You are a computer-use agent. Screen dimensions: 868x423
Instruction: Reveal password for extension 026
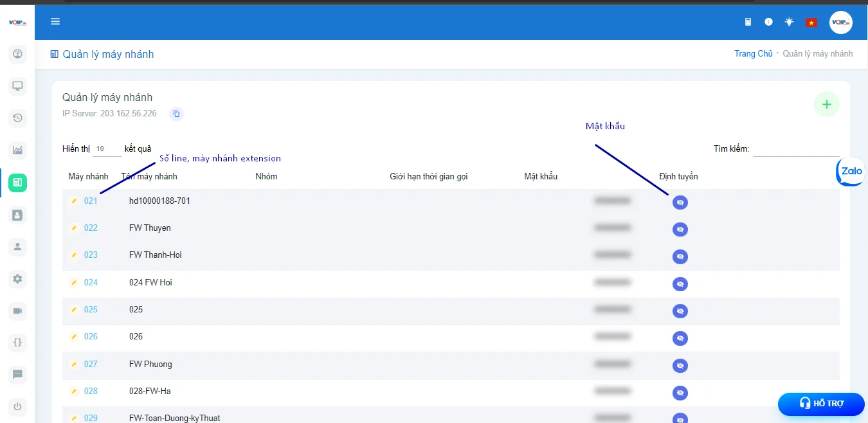680,338
